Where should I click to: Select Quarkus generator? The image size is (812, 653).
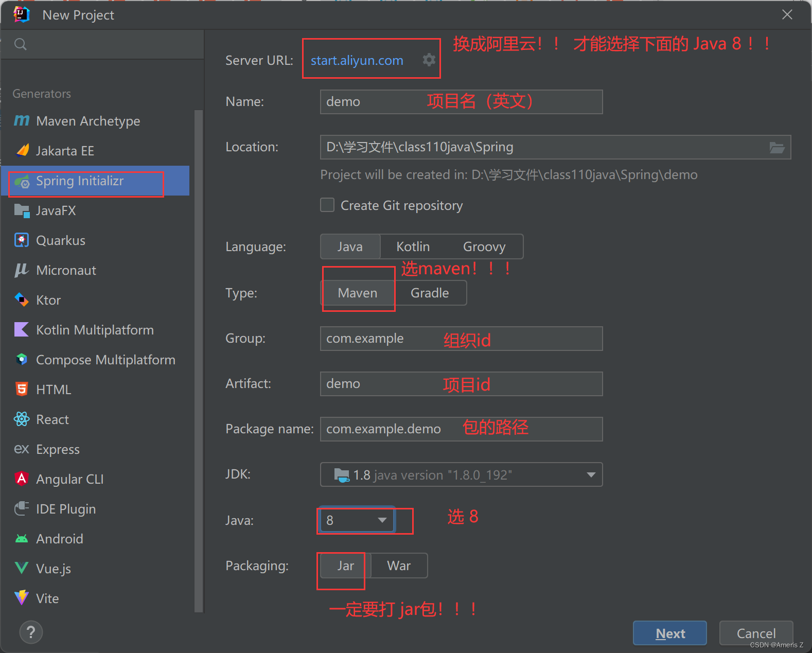[x=95, y=240]
